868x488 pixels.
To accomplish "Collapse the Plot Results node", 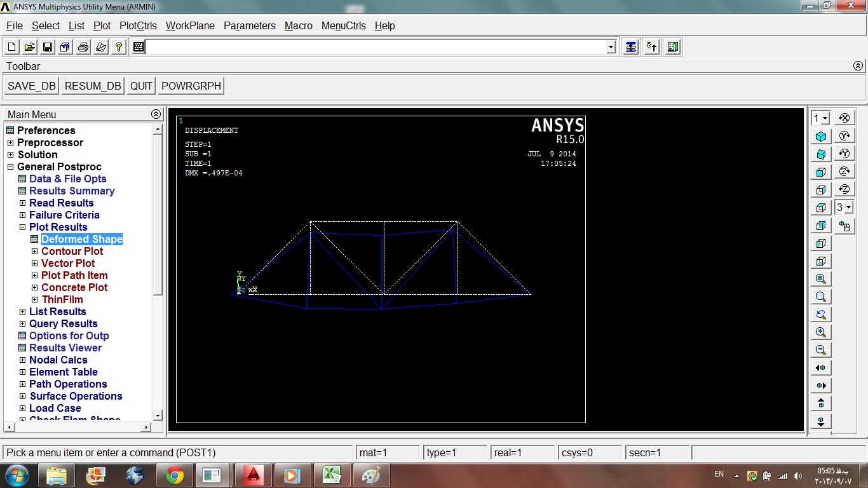I will click(x=22, y=227).
